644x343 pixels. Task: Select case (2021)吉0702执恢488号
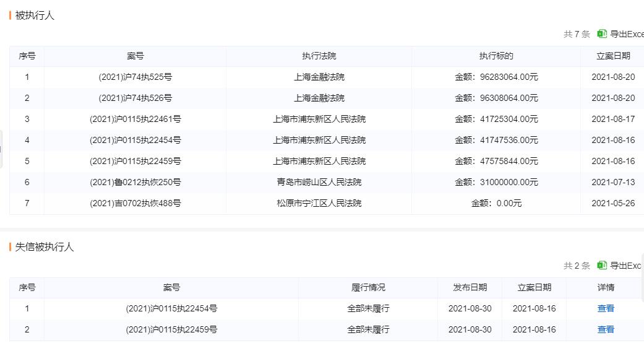tap(135, 202)
